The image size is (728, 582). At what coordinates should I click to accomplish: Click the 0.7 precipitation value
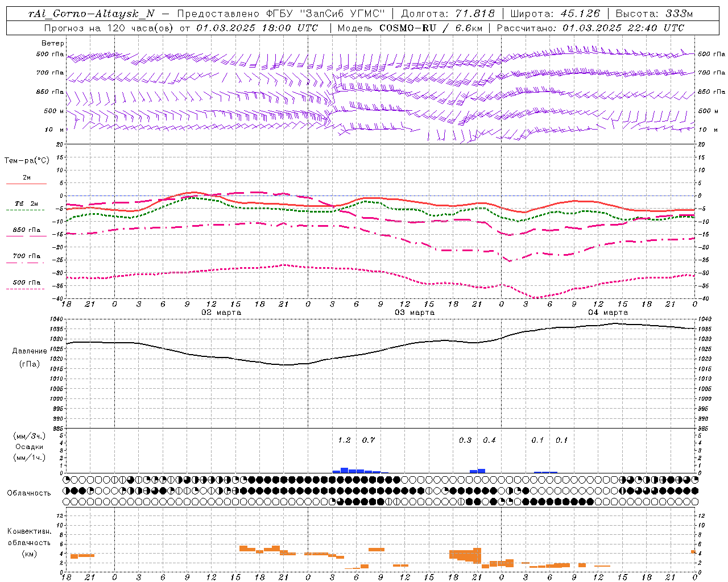(x=369, y=440)
